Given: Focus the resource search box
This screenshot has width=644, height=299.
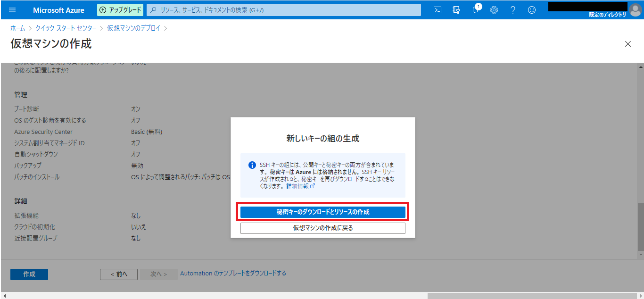Looking at the screenshot, I should [284, 10].
